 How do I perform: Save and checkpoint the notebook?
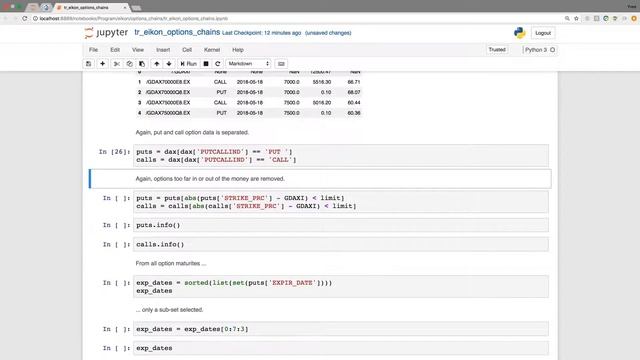click(x=89, y=64)
